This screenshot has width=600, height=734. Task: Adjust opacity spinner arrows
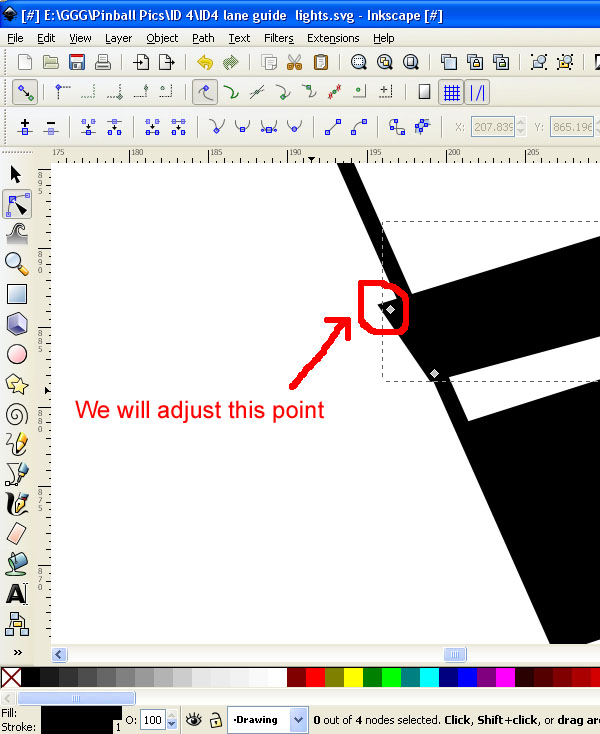172,720
